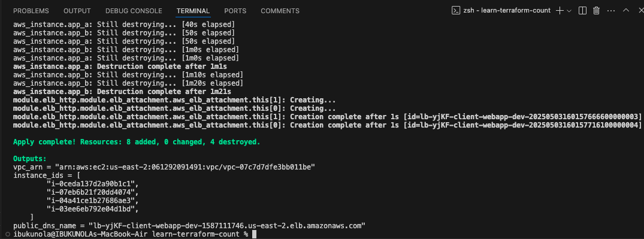
Task: Click the public_dns_name load balancer URL
Action: [x=227, y=225]
